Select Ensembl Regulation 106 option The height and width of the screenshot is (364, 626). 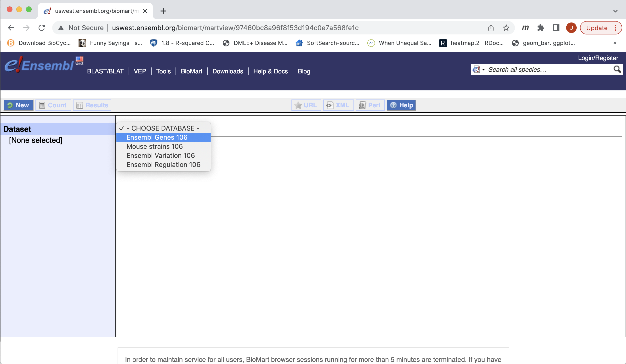pyautogui.click(x=164, y=165)
